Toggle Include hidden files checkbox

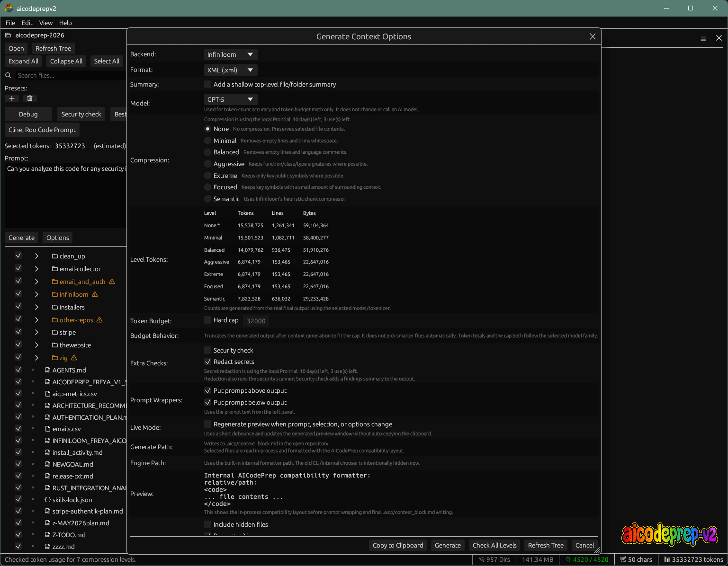207,524
